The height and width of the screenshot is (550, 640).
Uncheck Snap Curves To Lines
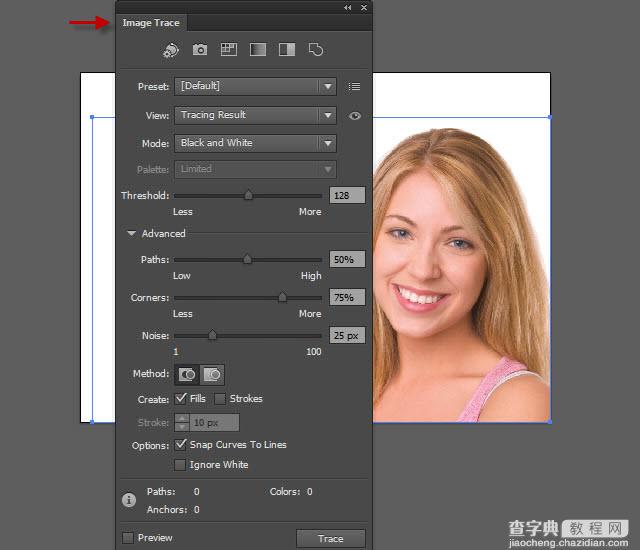180,444
